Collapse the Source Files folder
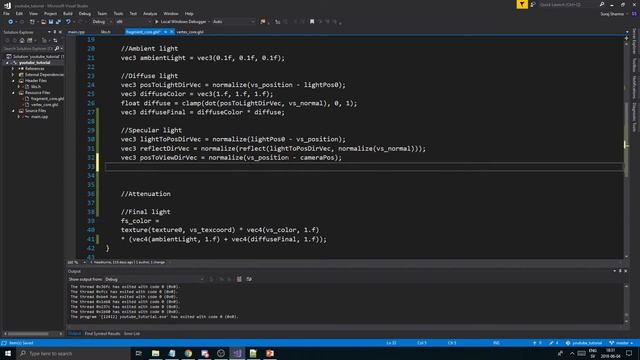Viewport: 640px width, 360px height. click(13, 111)
